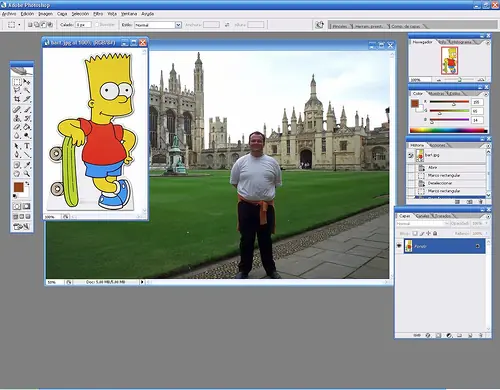Jump to ImageReady from toolbox
The width and height of the screenshot is (500, 390).
click(22, 227)
